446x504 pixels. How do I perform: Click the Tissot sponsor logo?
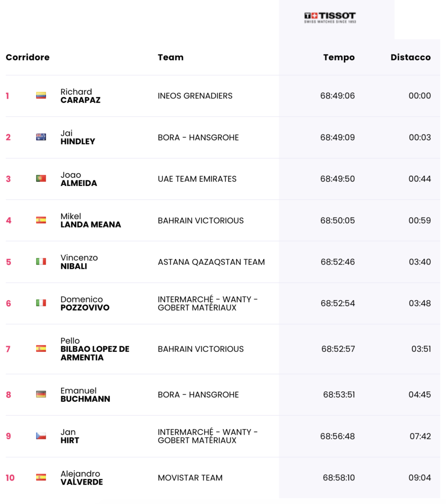pos(330,18)
